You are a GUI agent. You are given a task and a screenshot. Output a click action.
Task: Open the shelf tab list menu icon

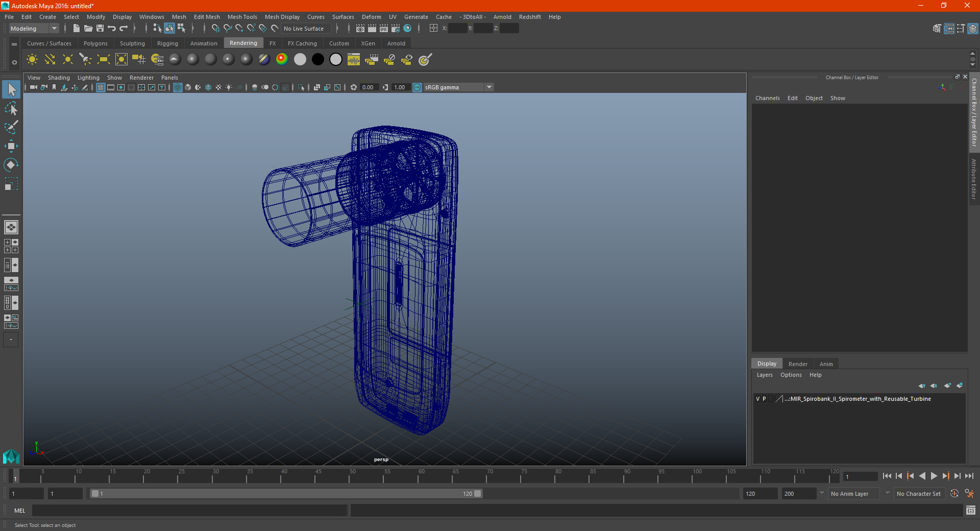(14, 44)
